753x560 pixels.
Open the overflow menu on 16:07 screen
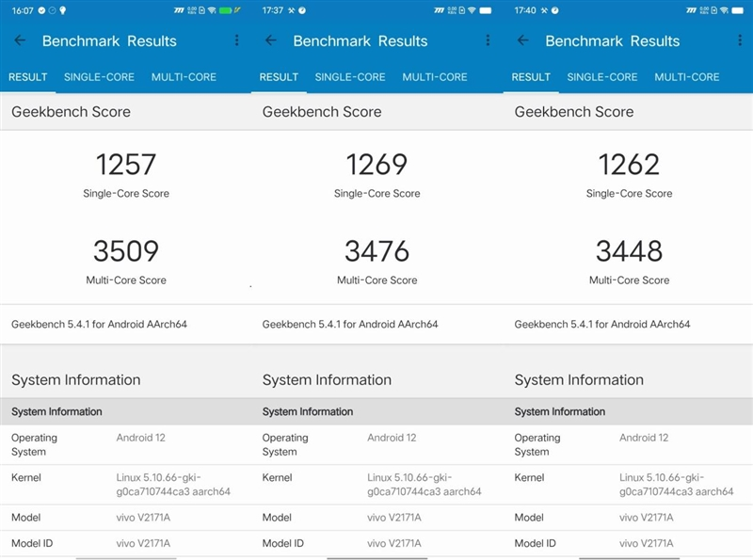pyautogui.click(x=237, y=40)
